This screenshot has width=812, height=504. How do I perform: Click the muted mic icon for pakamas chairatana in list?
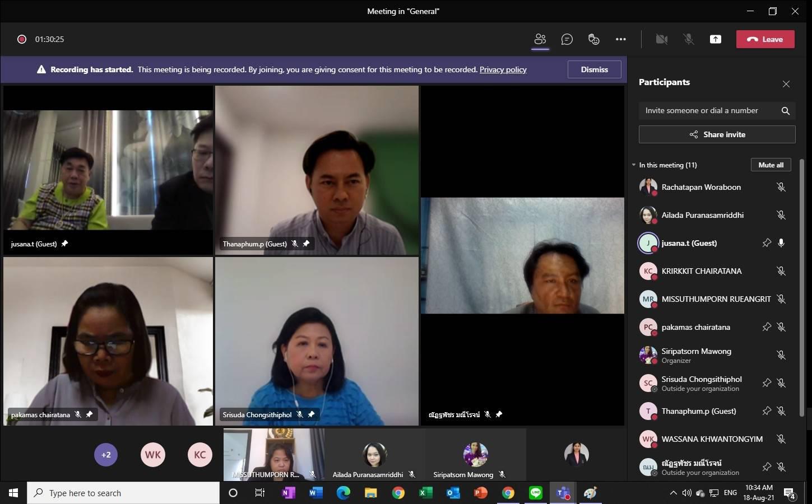tap(781, 327)
